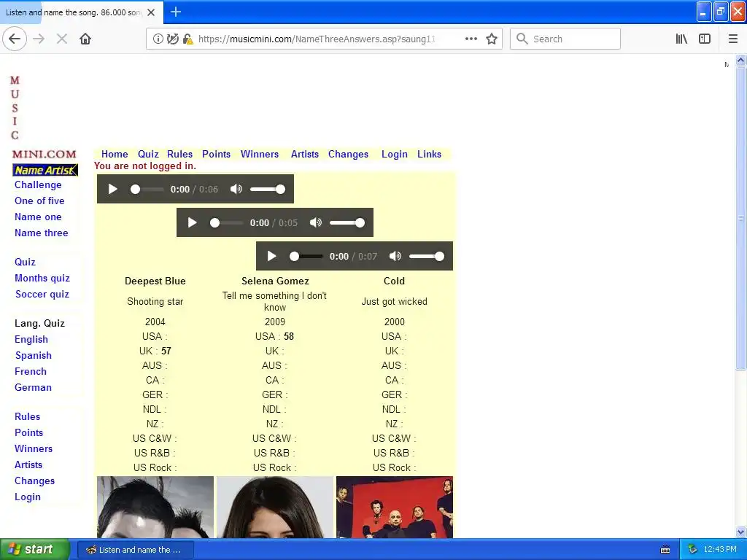Click the Firefox taskbar window button
The width and height of the screenshot is (747, 560).
(x=135, y=550)
